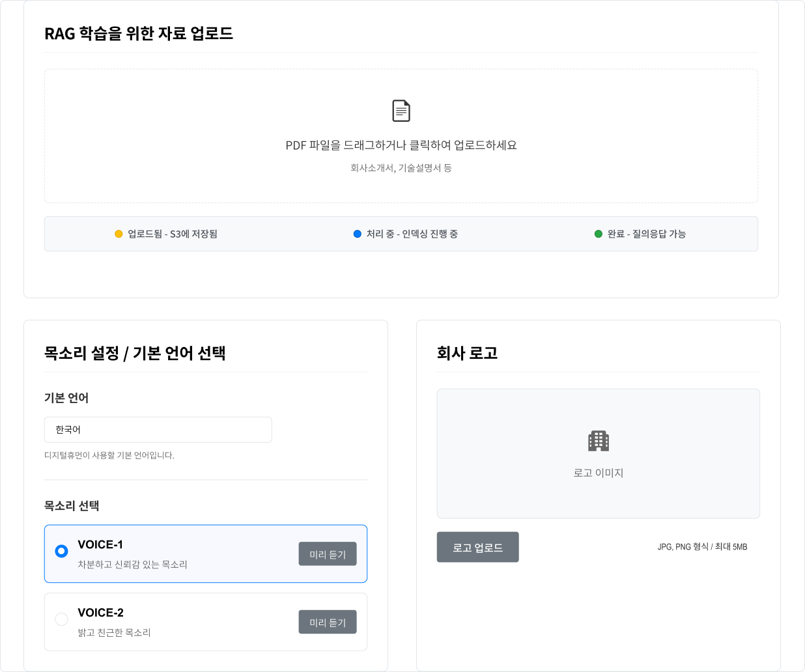Click the PDF document upload icon

coord(401,111)
